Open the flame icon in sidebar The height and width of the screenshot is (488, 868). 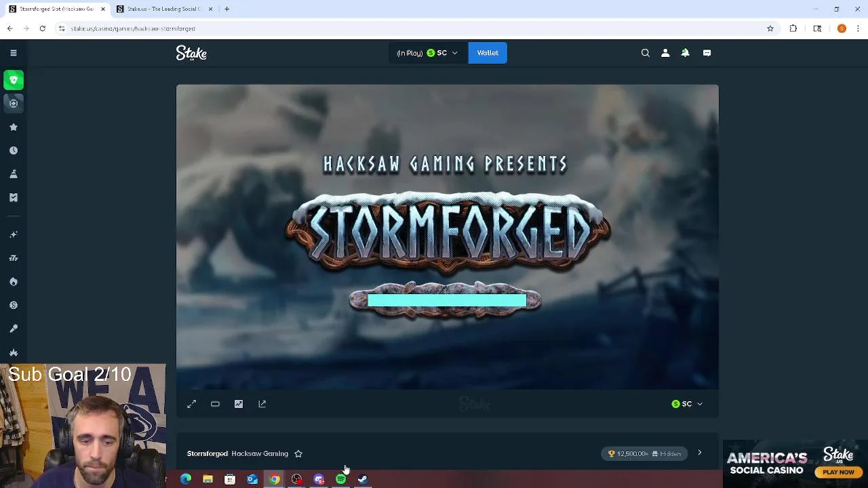[x=13, y=281]
